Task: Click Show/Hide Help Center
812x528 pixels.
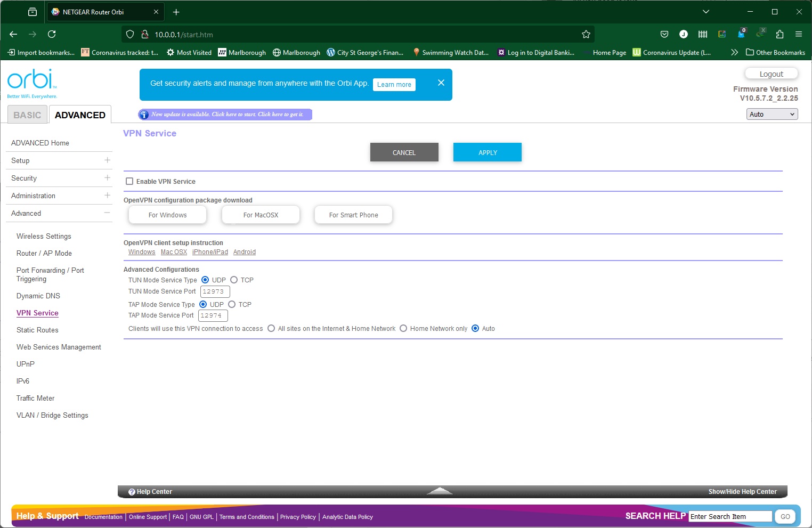Action: pos(742,492)
